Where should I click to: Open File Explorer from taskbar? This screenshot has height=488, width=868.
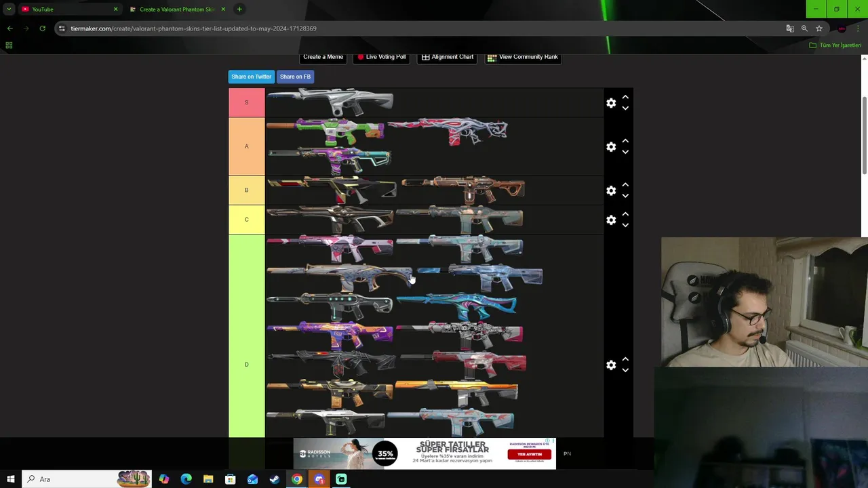(x=208, y=479)
